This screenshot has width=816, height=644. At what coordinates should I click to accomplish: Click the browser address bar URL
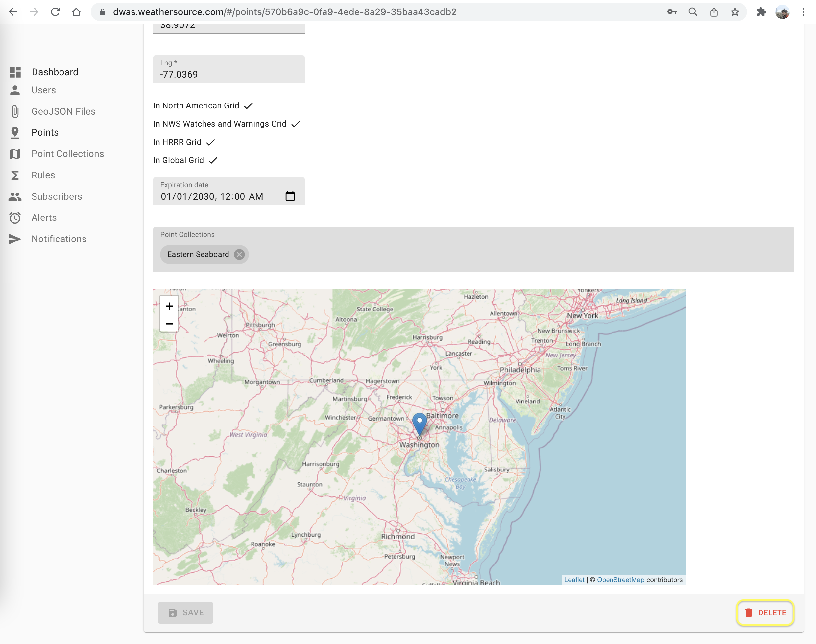285,12
